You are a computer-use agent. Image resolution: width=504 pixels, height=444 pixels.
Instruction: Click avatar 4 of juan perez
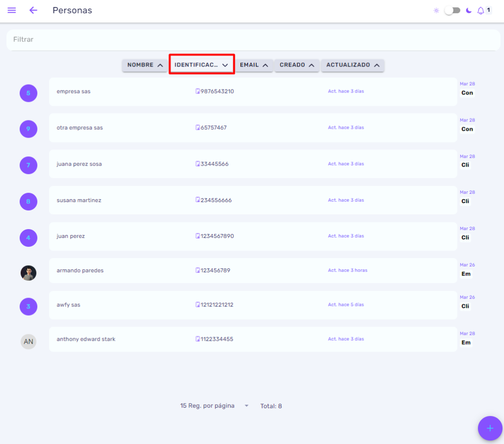pos(28,238)
